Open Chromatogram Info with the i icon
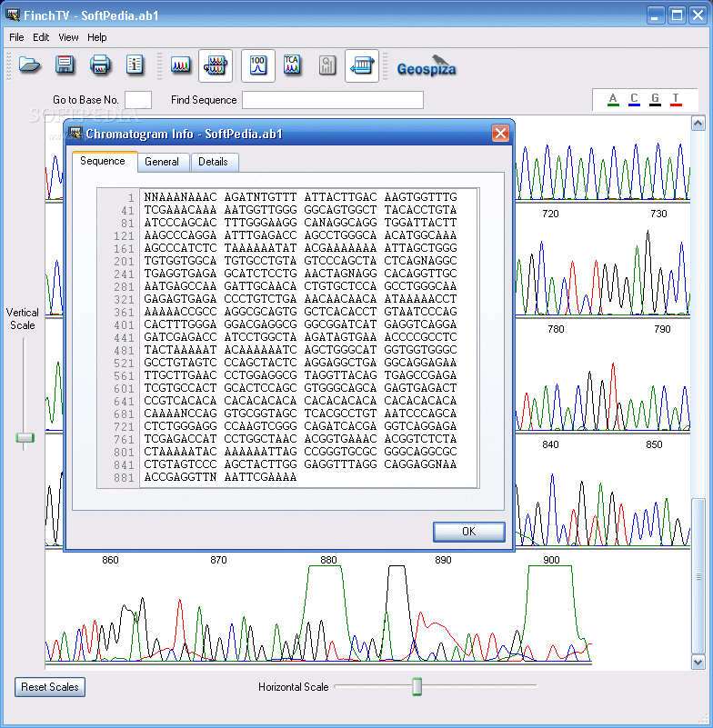713x728 pixels. pos(135,65)
